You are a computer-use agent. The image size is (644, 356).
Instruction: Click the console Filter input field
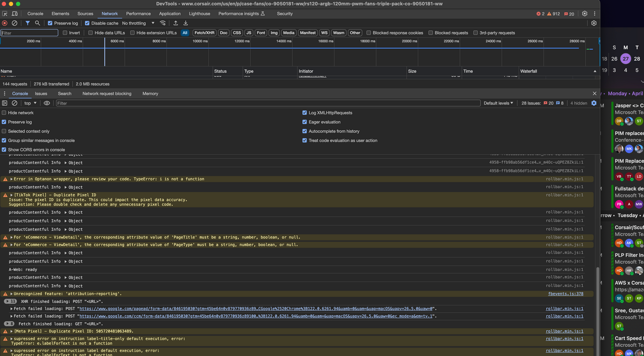(x=268, y=103)
